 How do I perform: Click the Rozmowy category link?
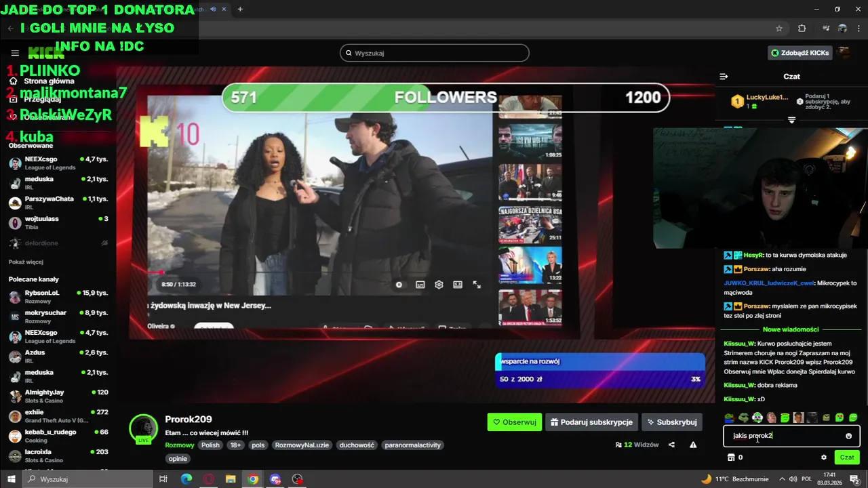pyautogui.click(x=180, y=445)
